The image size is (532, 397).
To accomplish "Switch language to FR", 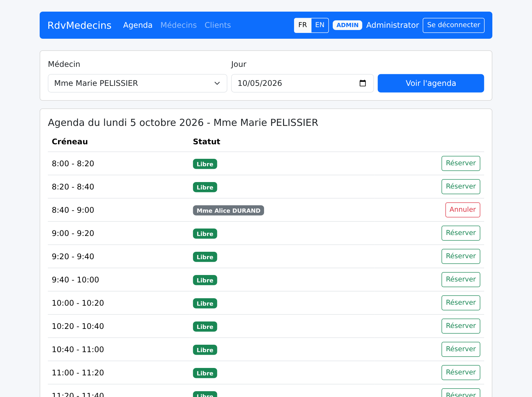I will pyautogui.click(x=302, y=25).
